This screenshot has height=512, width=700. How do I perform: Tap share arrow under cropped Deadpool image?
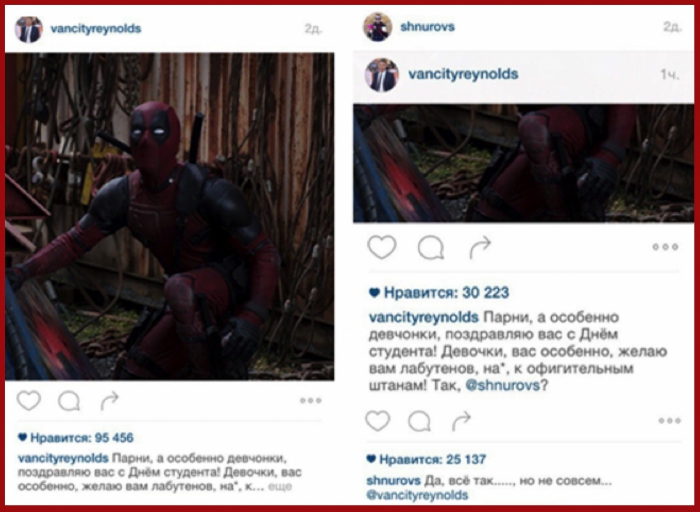480,247
